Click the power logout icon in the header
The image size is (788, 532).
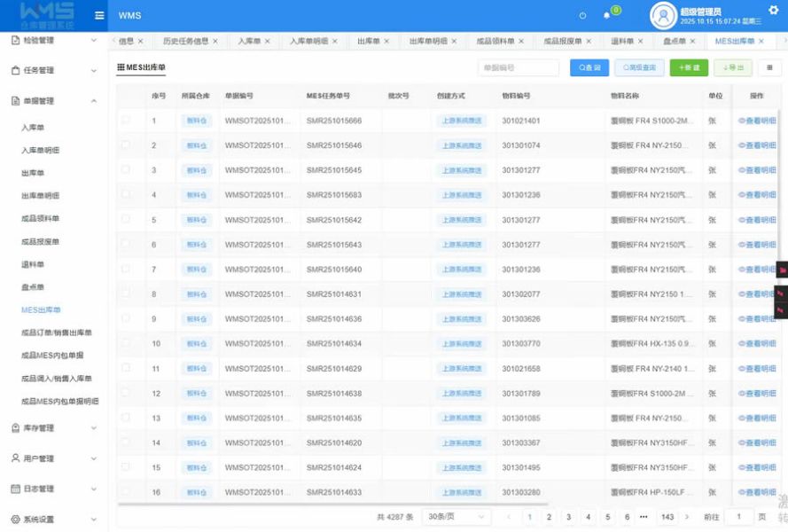click(582, 16)
